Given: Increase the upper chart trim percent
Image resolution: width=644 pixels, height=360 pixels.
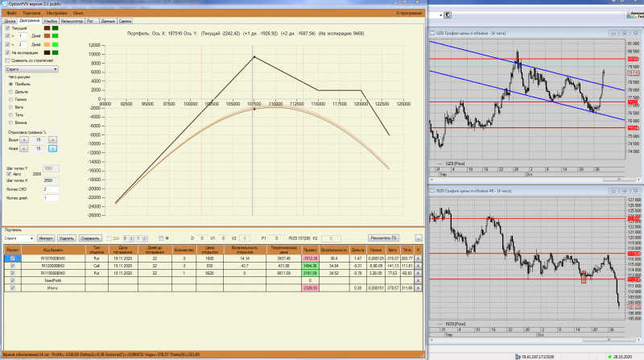Looking at the screenshot, I should point(52,140).
